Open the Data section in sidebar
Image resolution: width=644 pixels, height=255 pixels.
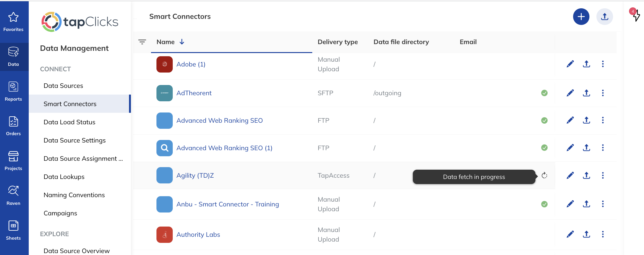pyautogui.click(x=13, y=57)
